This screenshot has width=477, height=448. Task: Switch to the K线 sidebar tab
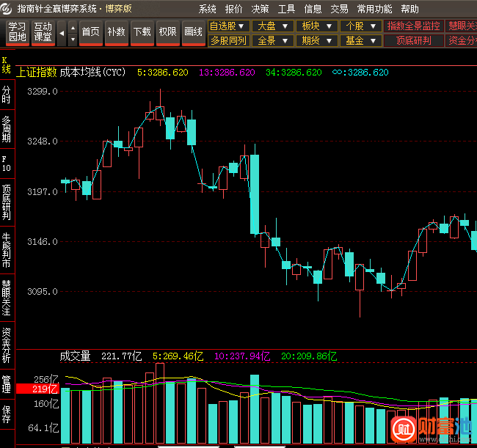point(7,65)
